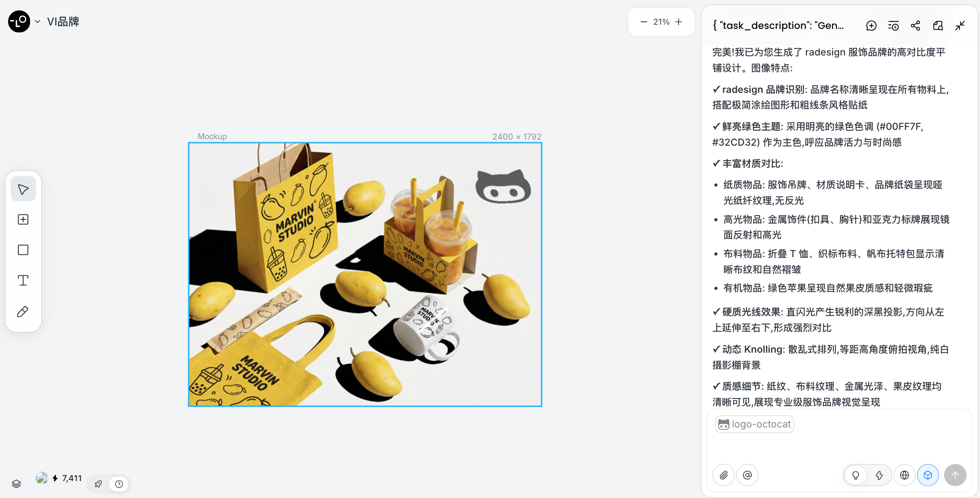Attach a file with paperclip icon
This screenshot has width=980, height=498.
724,475
